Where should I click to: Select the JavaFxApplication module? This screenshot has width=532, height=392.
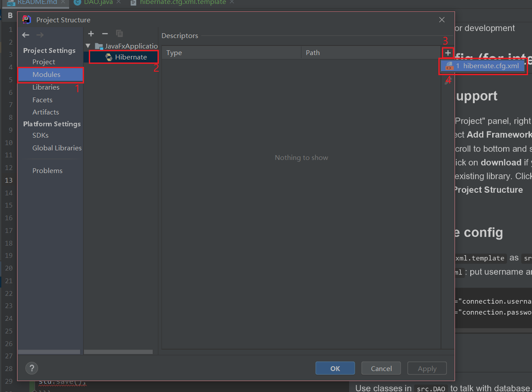point(126,46)
